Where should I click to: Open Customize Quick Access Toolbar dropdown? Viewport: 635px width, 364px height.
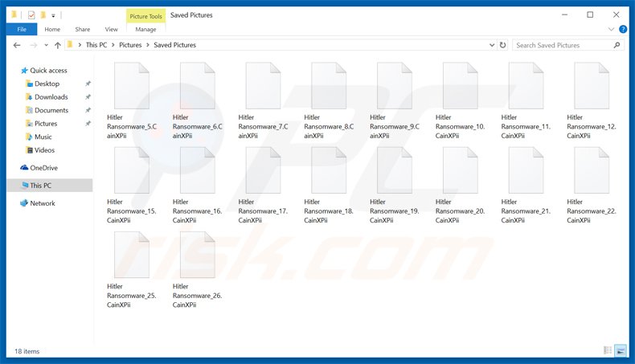point(53,14)
